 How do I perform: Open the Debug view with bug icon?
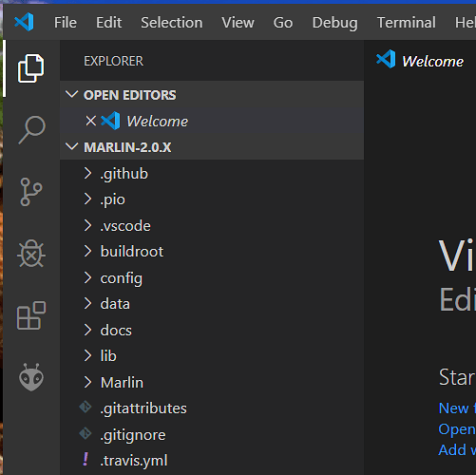click(31, 254)
